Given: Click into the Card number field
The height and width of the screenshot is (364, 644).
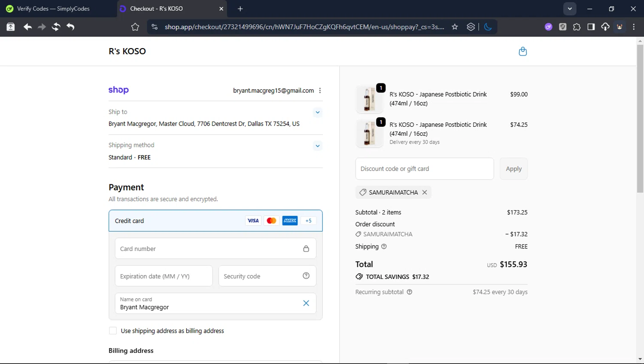Looking at the screenshot, I should point(216,249).
